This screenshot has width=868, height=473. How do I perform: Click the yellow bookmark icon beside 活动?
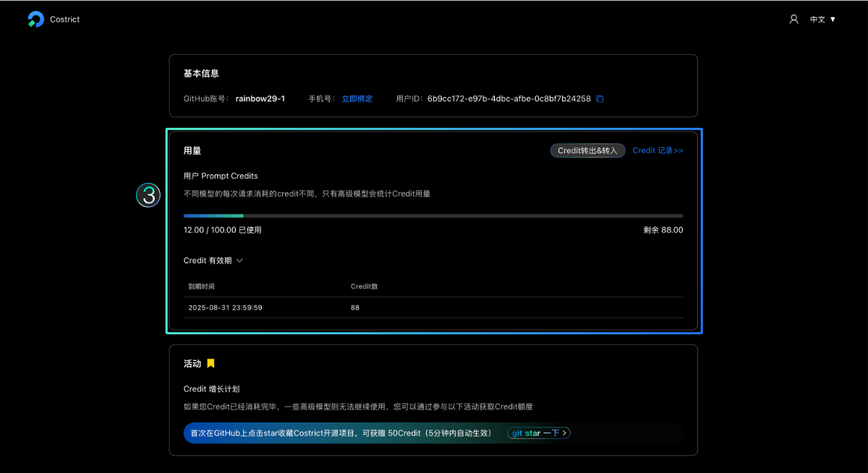[210, 362]
